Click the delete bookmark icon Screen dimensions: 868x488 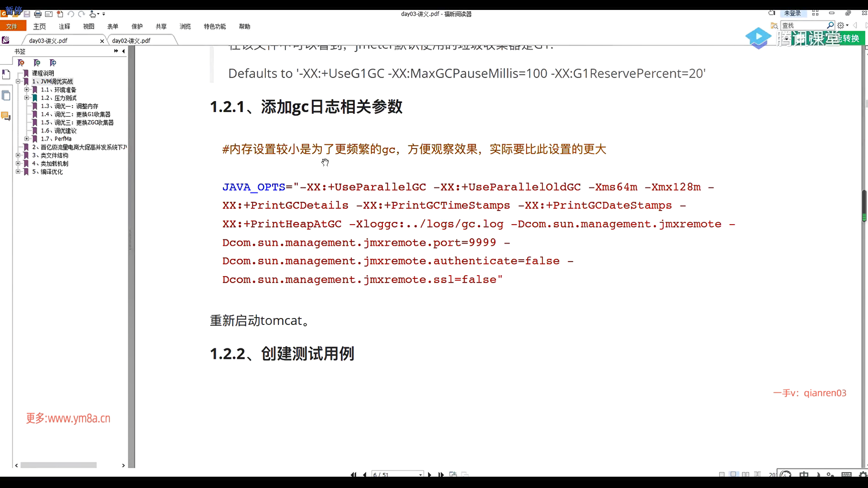[x=21, y=63]
